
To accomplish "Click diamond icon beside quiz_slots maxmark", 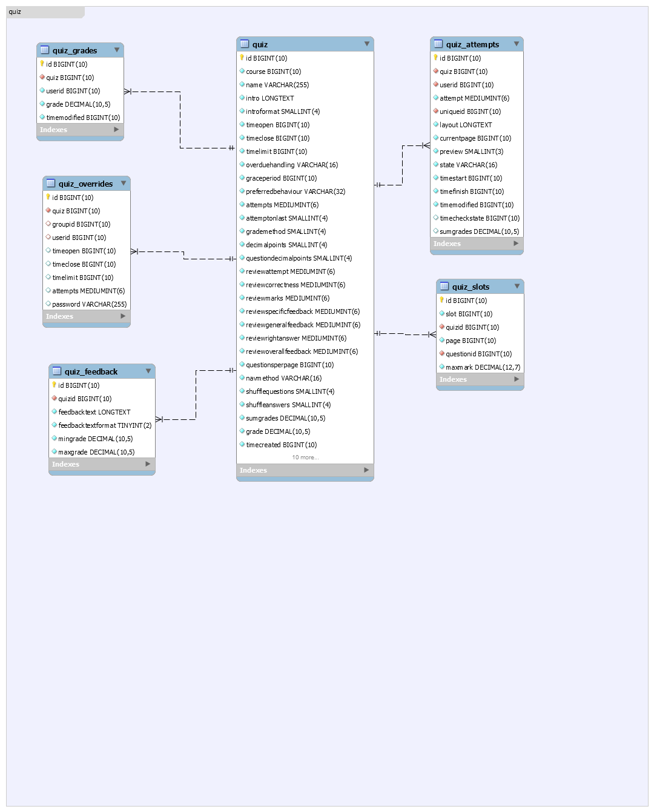I will pyautogui.click(x=442, y=367).
